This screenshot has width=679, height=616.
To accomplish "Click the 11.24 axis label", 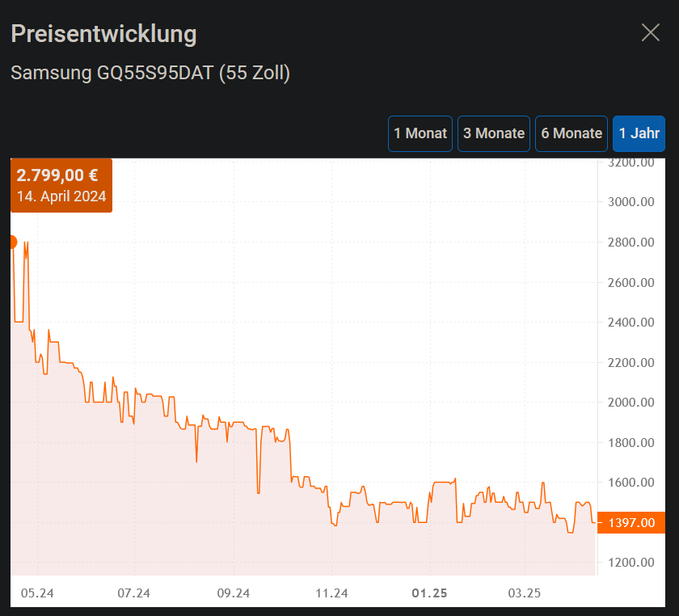I will (x=331, y=593).
